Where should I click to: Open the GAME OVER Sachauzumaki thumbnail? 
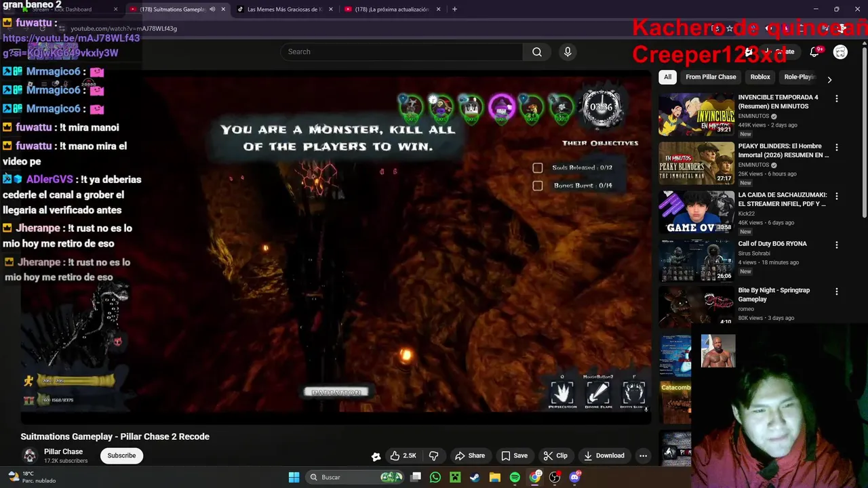(696, 211)
